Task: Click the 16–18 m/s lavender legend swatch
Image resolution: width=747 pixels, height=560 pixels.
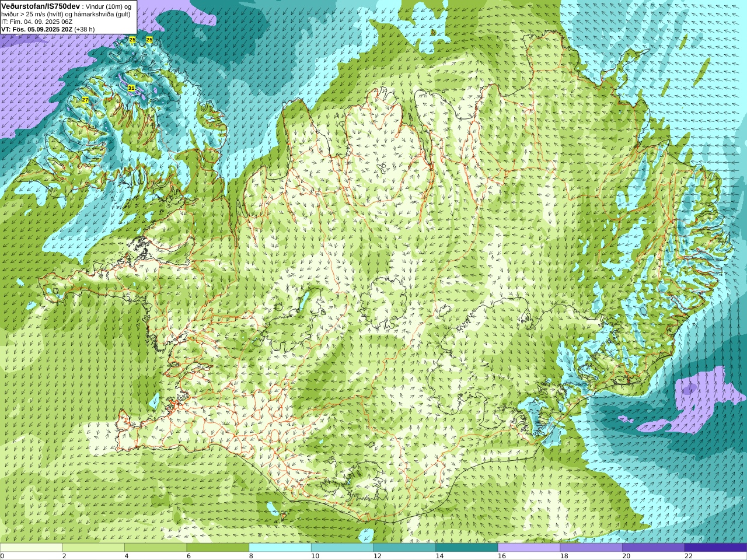Action: (x=529, y=547)
